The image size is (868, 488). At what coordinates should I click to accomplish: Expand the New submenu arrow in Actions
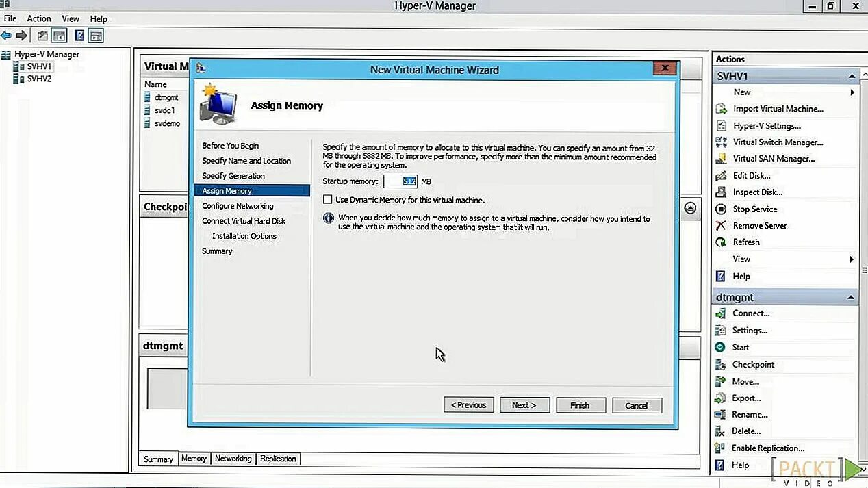852,92
